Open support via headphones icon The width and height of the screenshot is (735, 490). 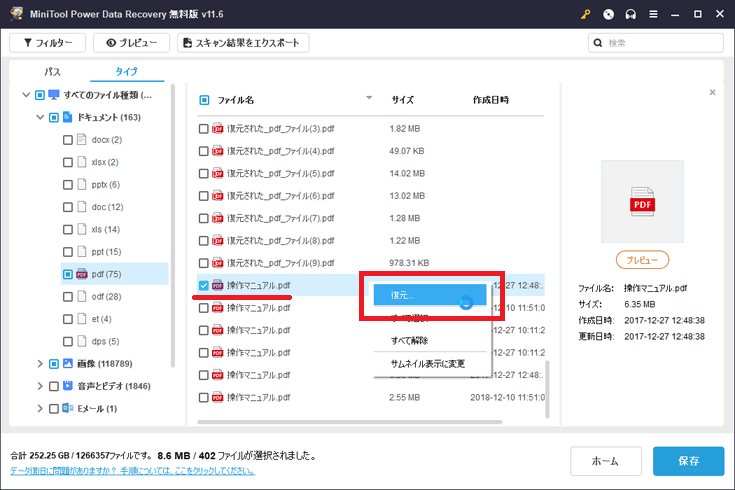point(632,15)
